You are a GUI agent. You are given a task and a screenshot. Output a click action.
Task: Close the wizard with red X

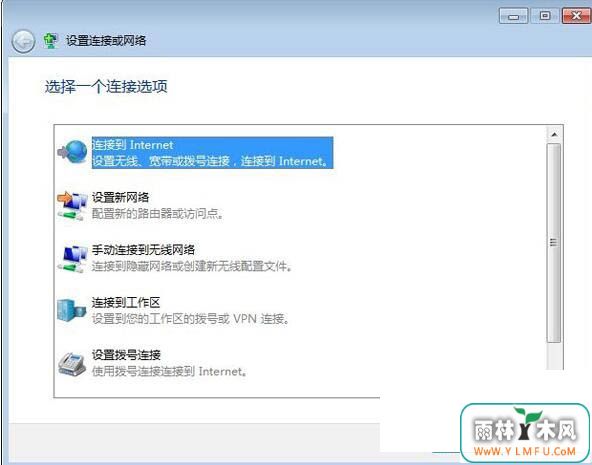576,16
